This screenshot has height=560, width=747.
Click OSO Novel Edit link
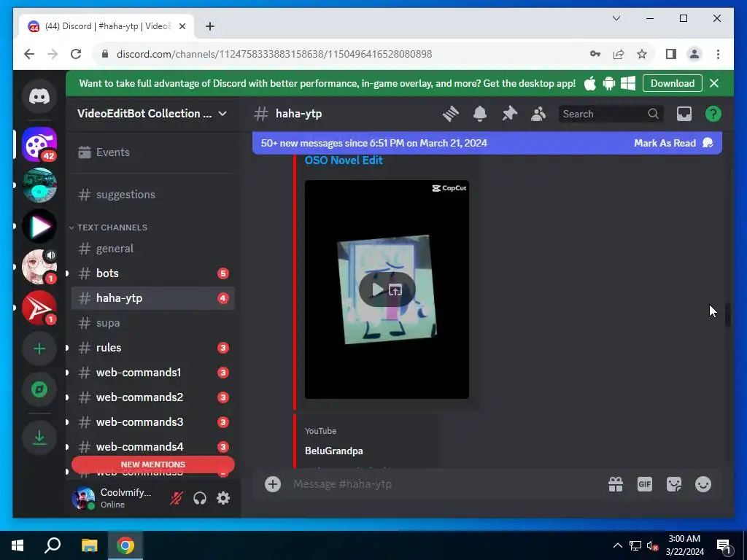pyautogui.click(x=344, y=160)
